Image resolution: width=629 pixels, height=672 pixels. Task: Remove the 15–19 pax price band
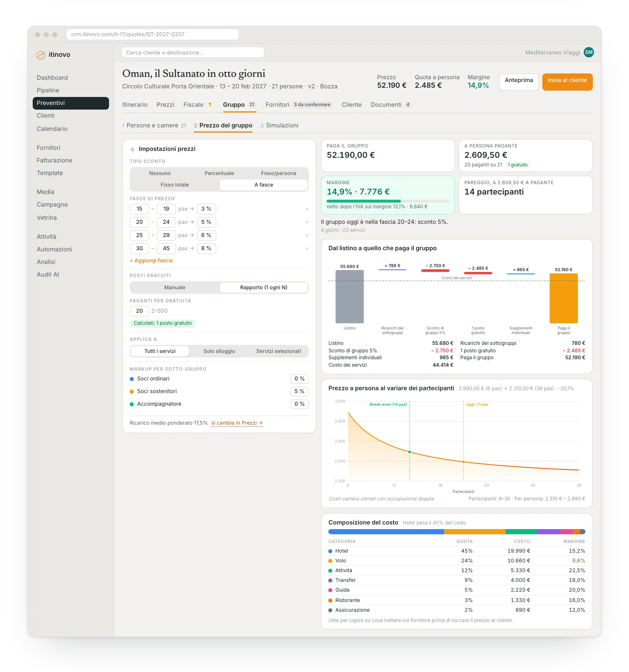[x=307, y=209]
